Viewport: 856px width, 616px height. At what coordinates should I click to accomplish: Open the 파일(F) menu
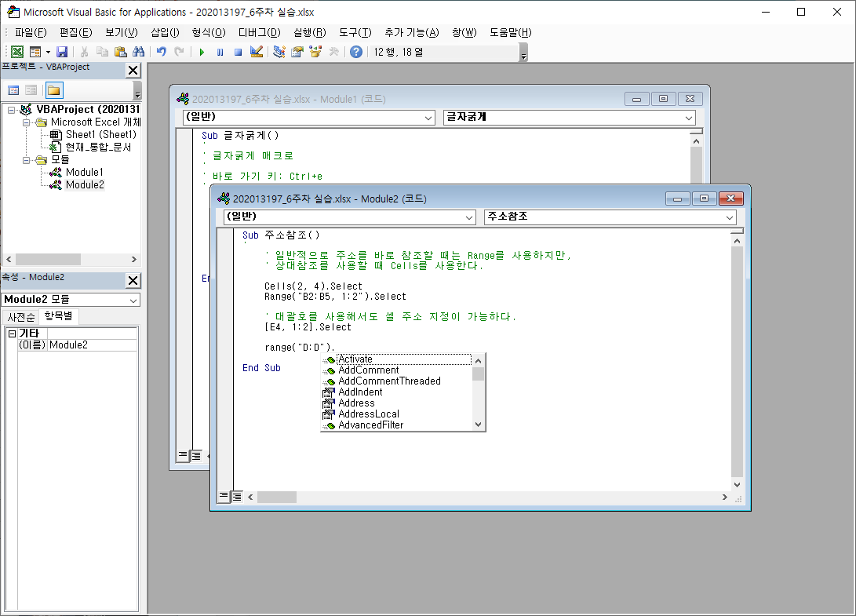(x=31, y=32)
